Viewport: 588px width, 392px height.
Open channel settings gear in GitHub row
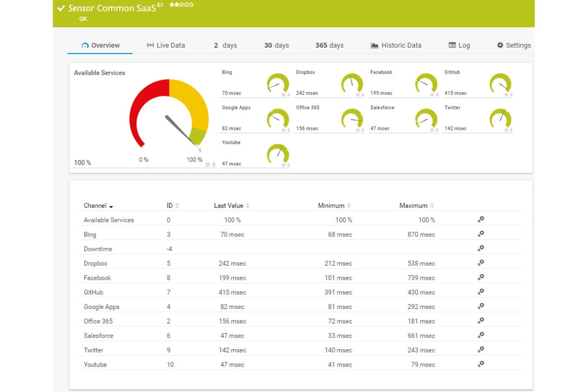point(481,292)
